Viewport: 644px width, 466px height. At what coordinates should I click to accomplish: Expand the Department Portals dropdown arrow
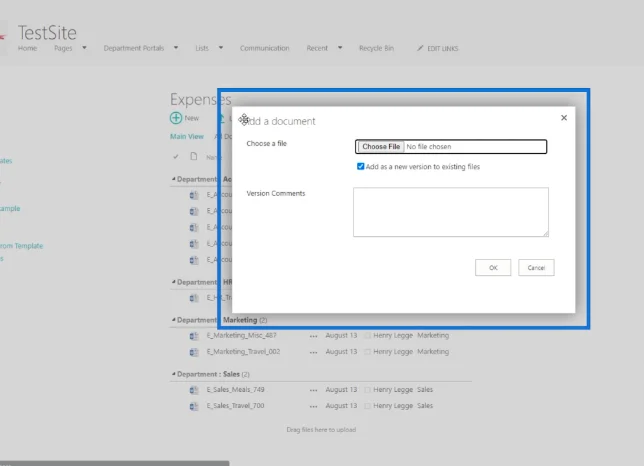176,48
